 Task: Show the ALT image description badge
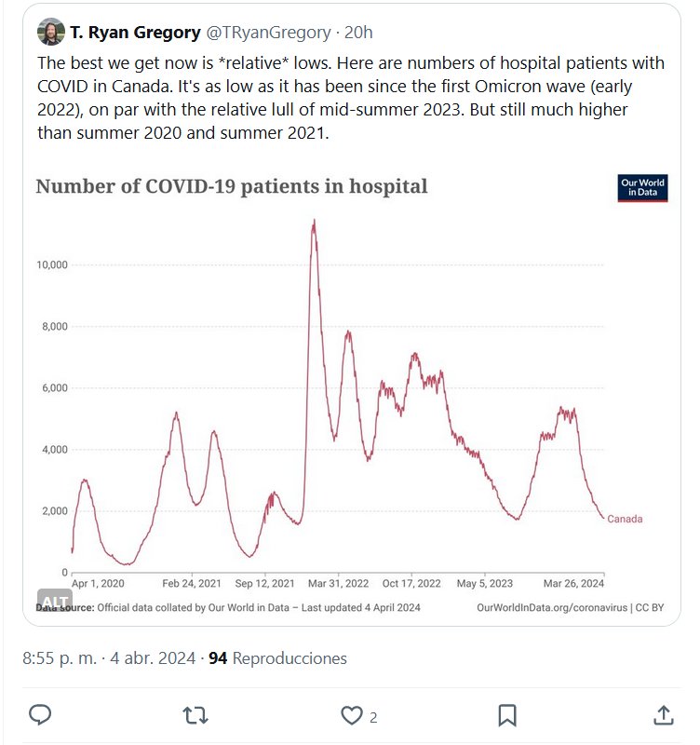coord(55,601)
